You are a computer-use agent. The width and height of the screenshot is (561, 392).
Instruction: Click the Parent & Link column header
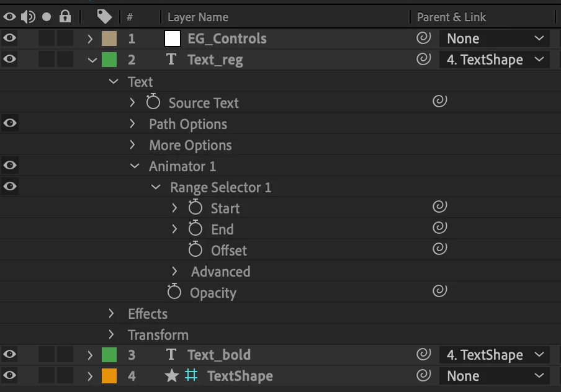coord(451,17)
